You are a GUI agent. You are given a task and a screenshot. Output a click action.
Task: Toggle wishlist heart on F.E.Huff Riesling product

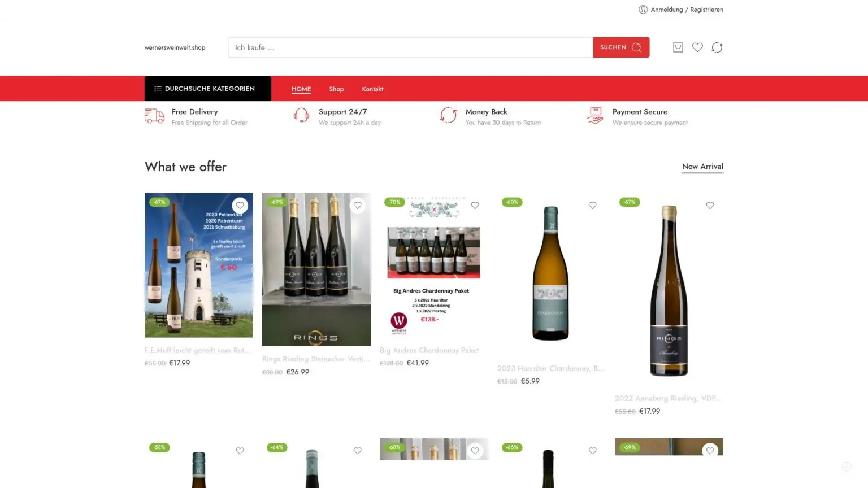click(240, 206)
